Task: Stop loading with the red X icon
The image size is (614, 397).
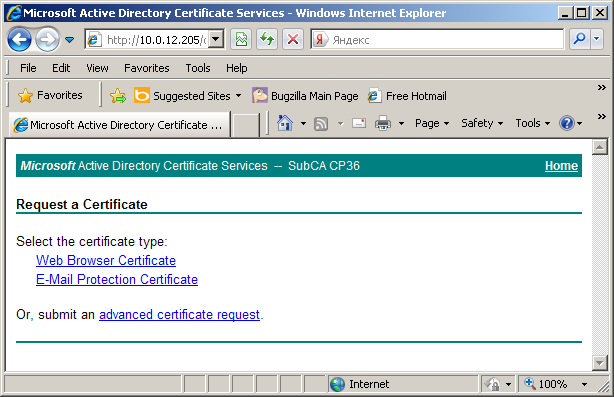Action: [x=293, y=39]
